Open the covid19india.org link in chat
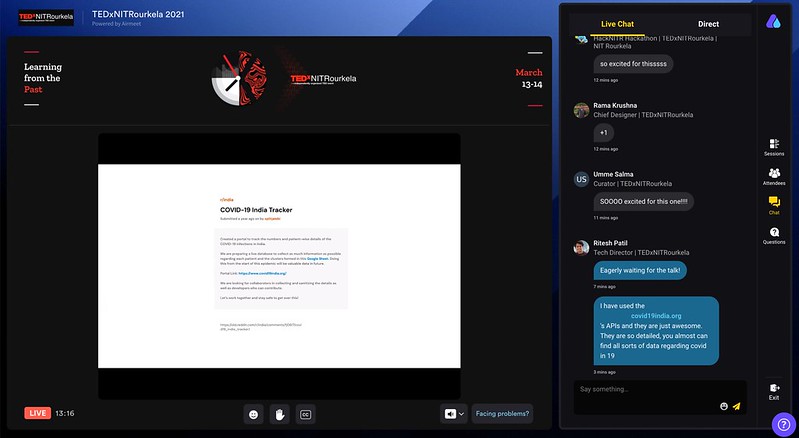The image size is (799, 438). 656,316
